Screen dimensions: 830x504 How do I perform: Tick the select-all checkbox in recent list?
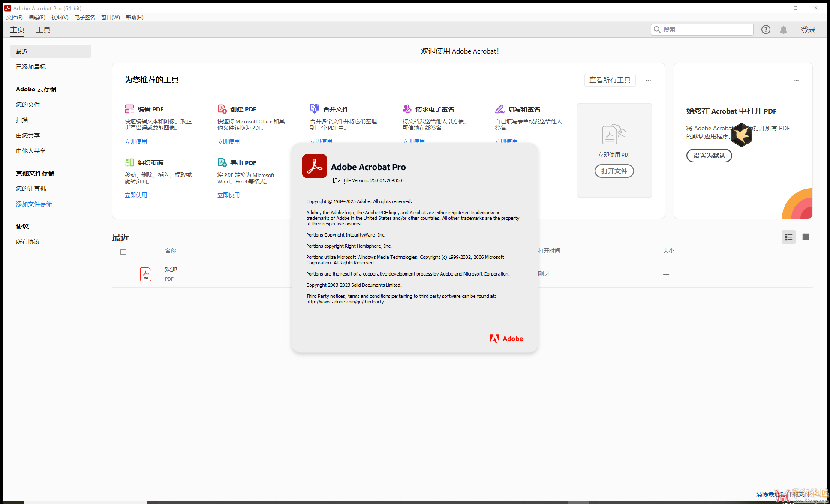(123, 252)
